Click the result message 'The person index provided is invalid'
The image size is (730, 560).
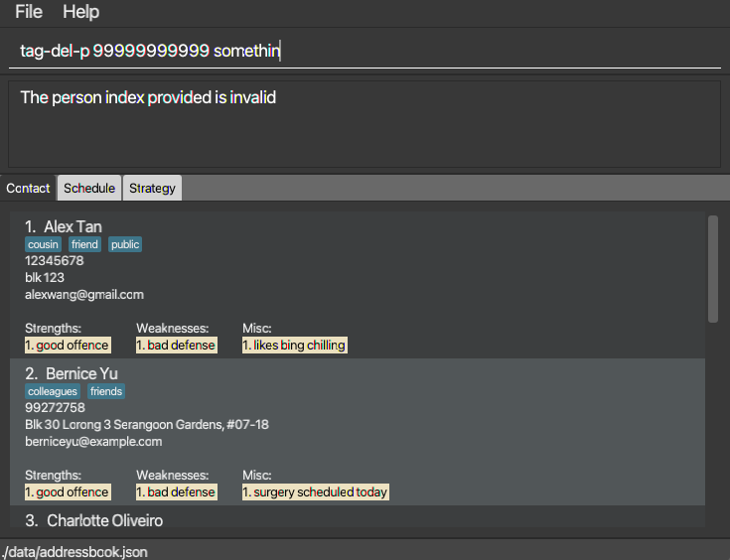click(x=148, y=97)
